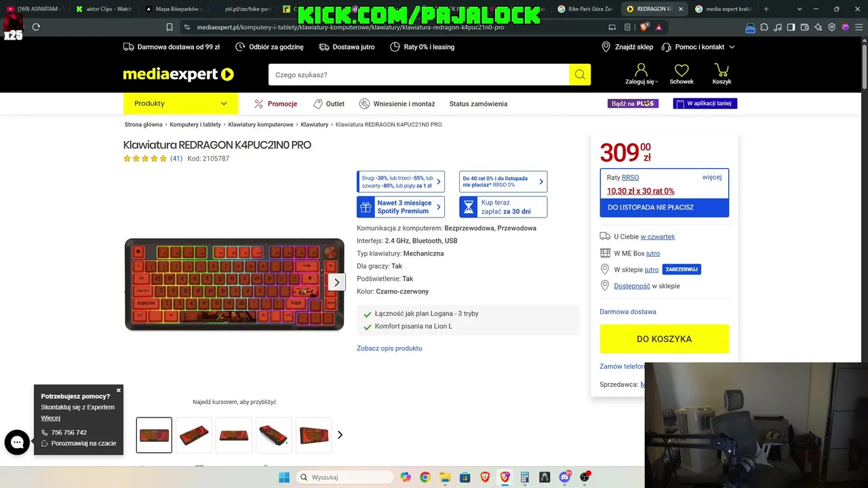Open the address bar site settings icon
868x488 pixels.
coord(187,27)
